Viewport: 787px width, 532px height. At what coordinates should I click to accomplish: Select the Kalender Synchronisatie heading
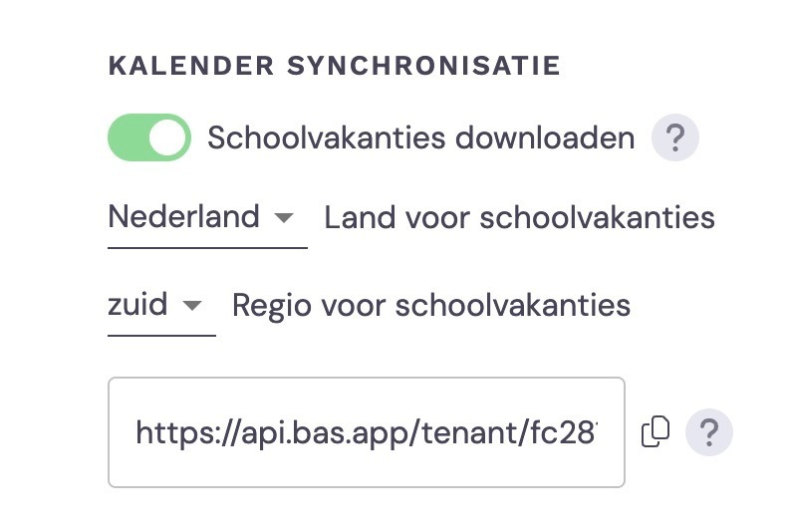click(335, 66)
